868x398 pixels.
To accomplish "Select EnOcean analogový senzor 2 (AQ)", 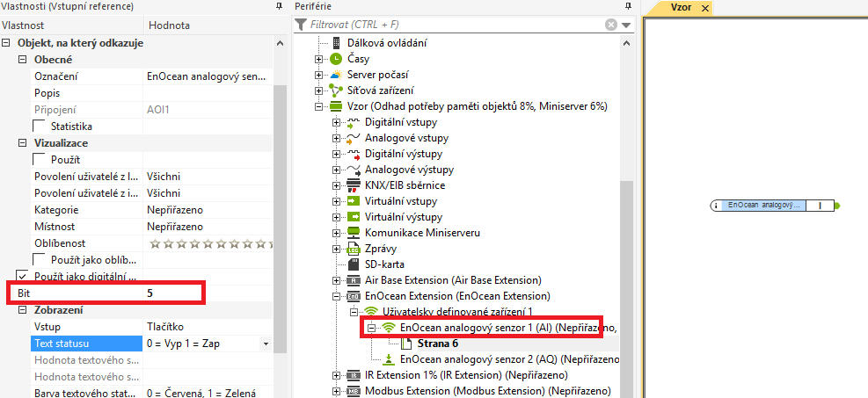I will tap(508, 359).
